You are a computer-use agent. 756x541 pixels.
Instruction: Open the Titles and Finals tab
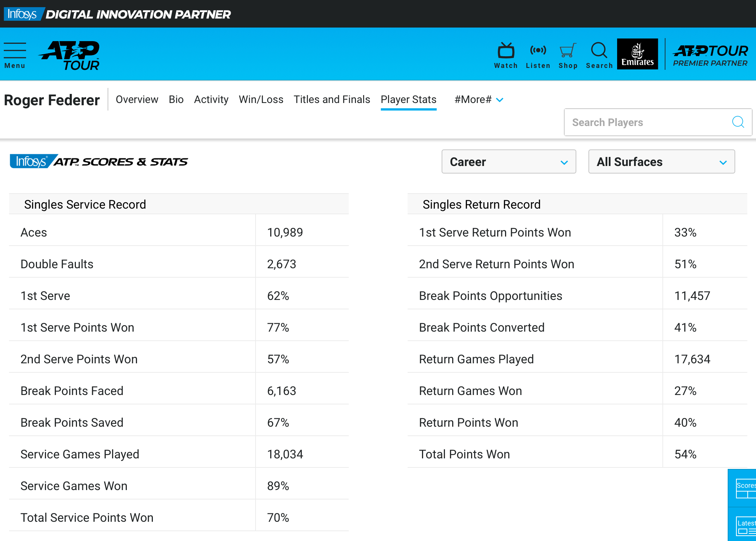pyautogui.click(x=332, y=100)
